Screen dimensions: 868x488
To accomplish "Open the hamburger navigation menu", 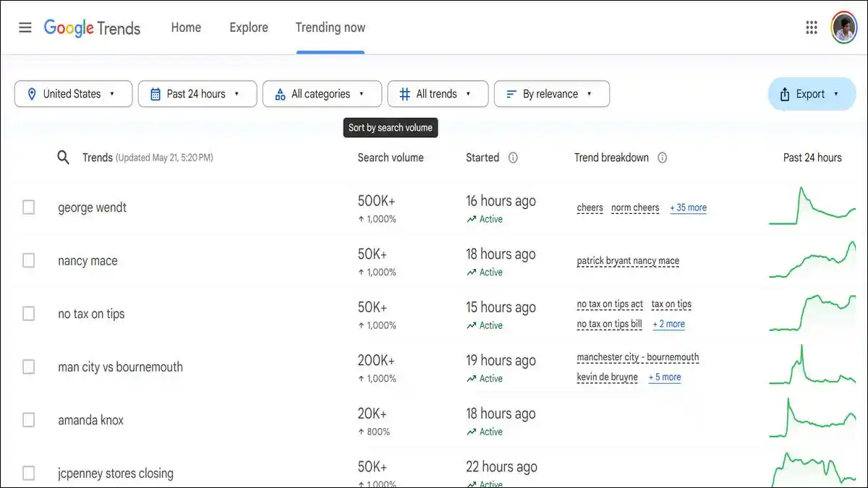I will click(25, 27).
